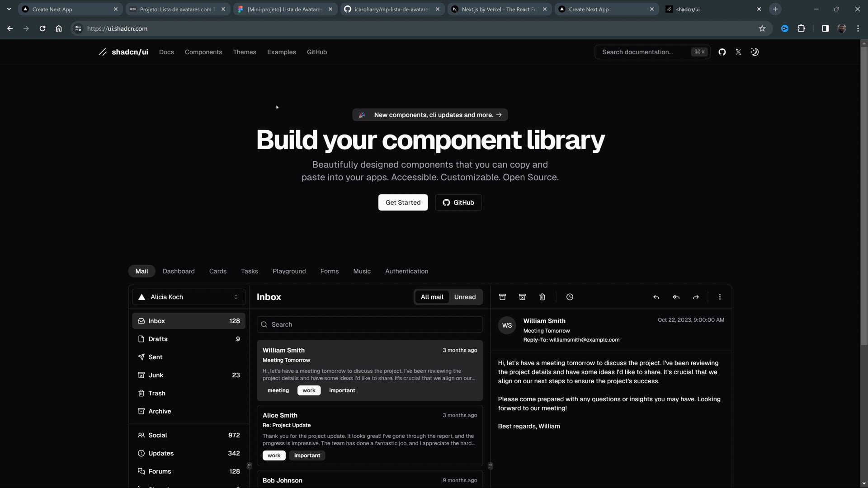868x488 pixels.
Task: Click the Snooze clock icon
Action: coord(570,297)
